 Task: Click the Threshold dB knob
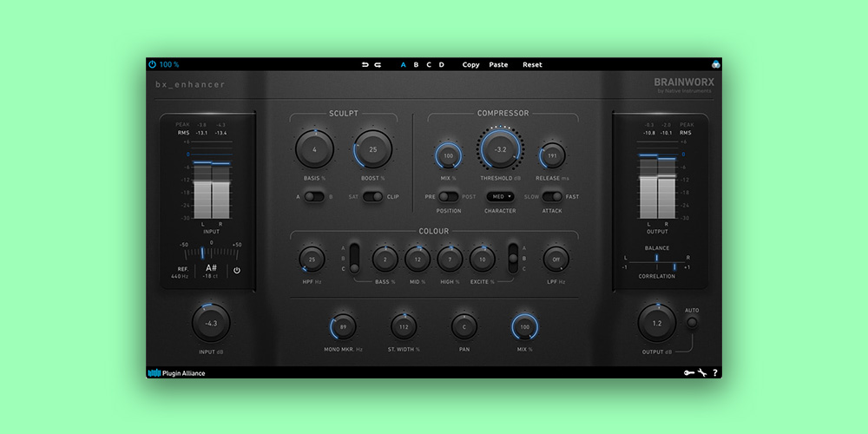pos(501,149)
